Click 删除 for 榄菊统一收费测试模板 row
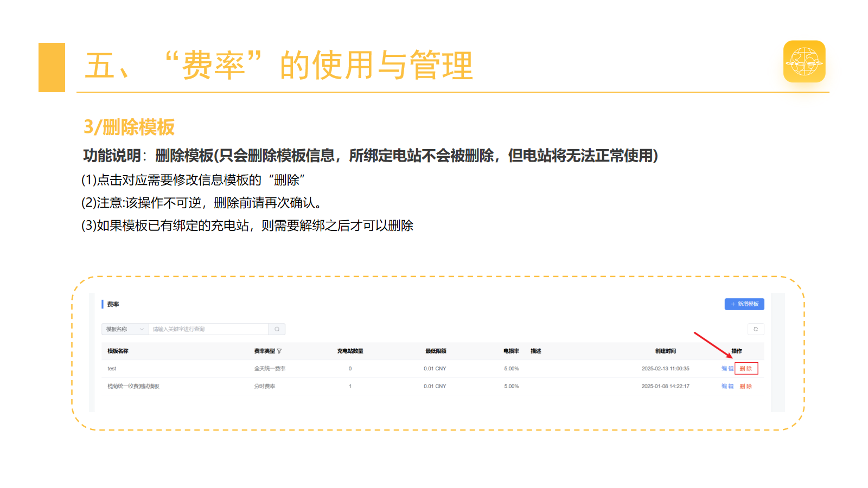 (x=746, y=387)
